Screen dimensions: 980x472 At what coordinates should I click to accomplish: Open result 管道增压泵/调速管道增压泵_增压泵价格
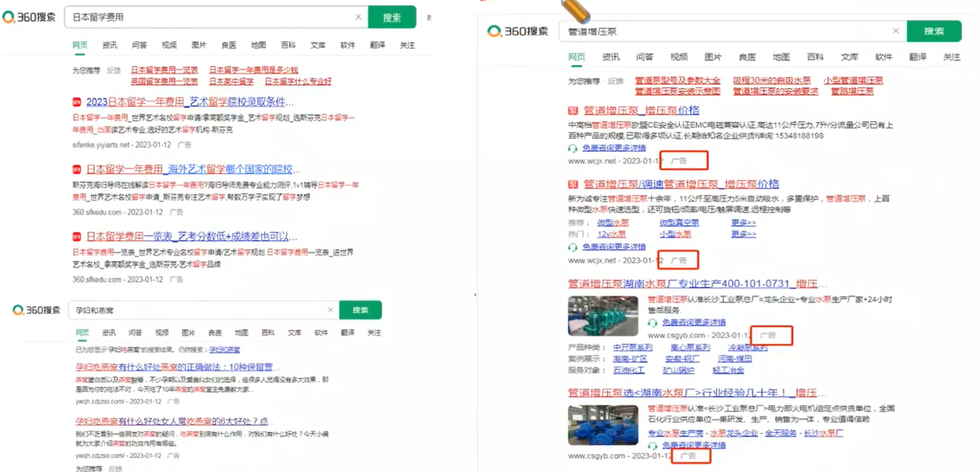(x=681, y=184)
